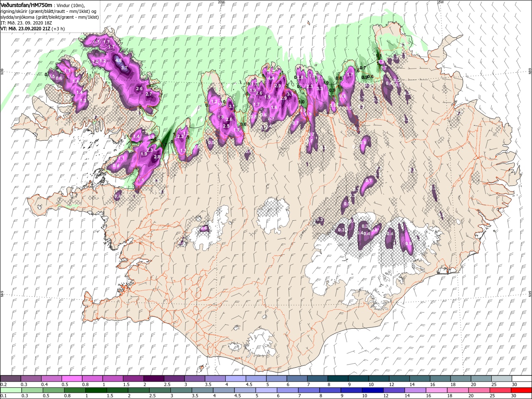Screen dimensions: 532x399
Task: Pick the bright red 30 swatch, lower scale
Action: (x=521, y=390)
